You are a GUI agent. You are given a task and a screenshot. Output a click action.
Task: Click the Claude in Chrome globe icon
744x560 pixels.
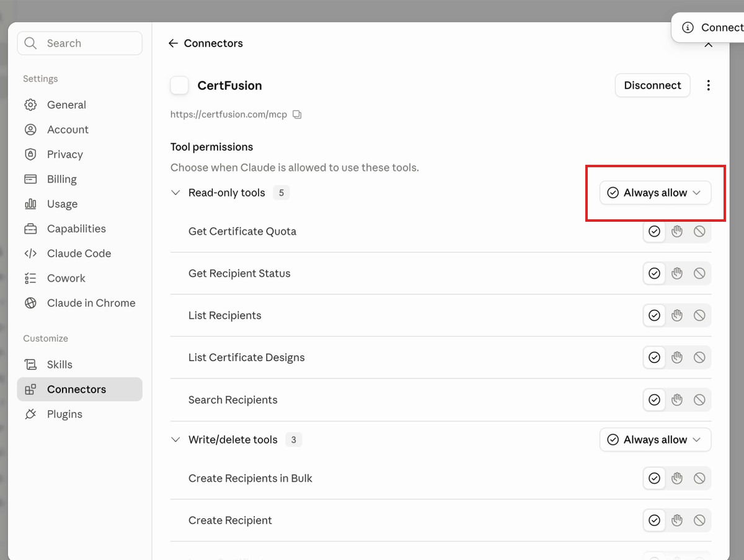(x=30, y=303)
